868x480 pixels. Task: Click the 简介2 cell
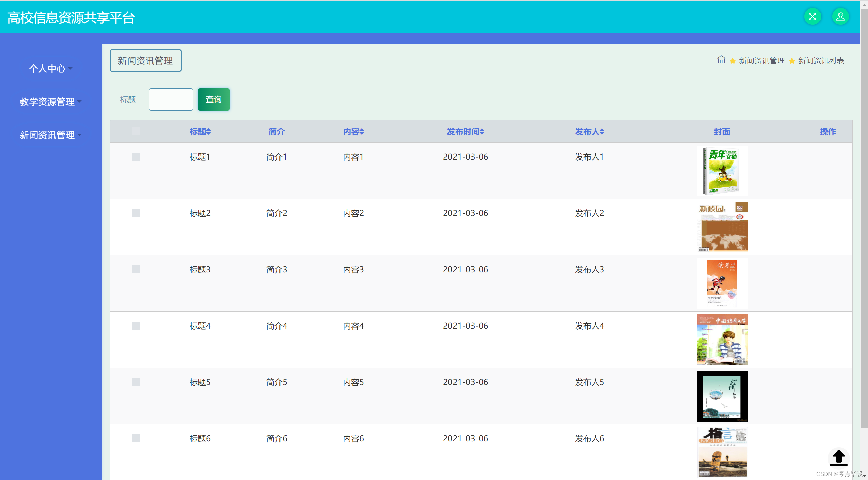[x=276, y=213]
